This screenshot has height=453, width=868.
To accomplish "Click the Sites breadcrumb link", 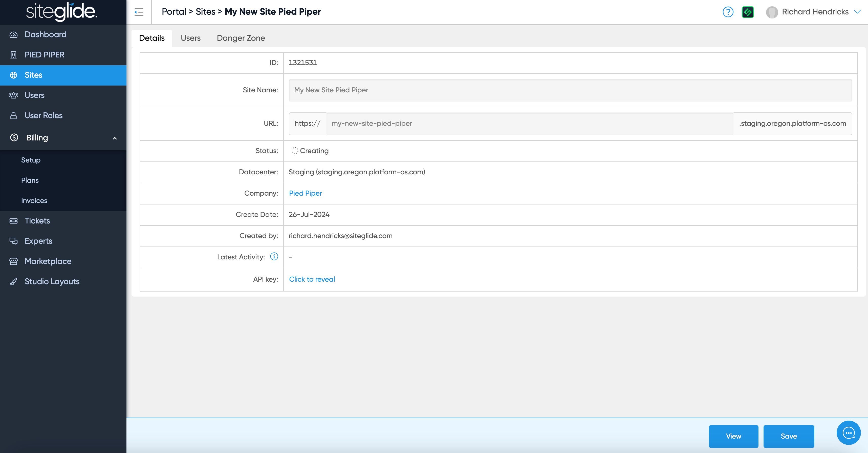I will click(205, 12).
